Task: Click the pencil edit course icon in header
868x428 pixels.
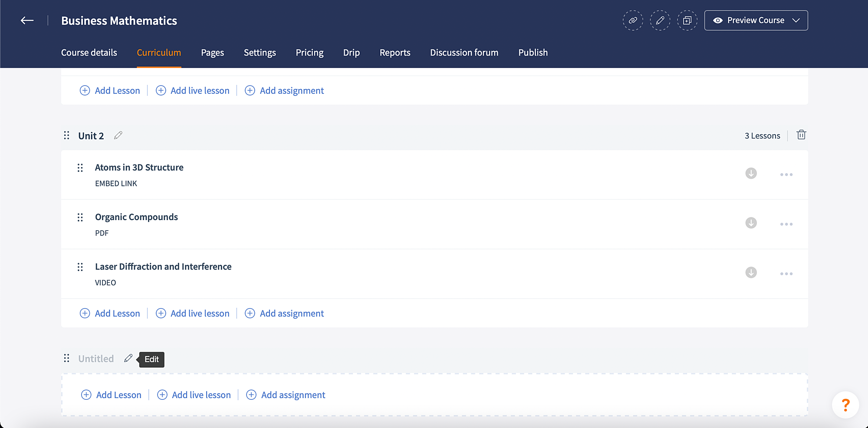Action: [660, 20]
